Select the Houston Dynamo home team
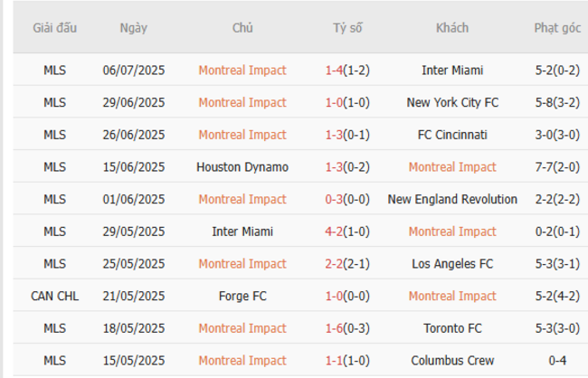Screen dimensions: 588x378 (x=242, y=167)
